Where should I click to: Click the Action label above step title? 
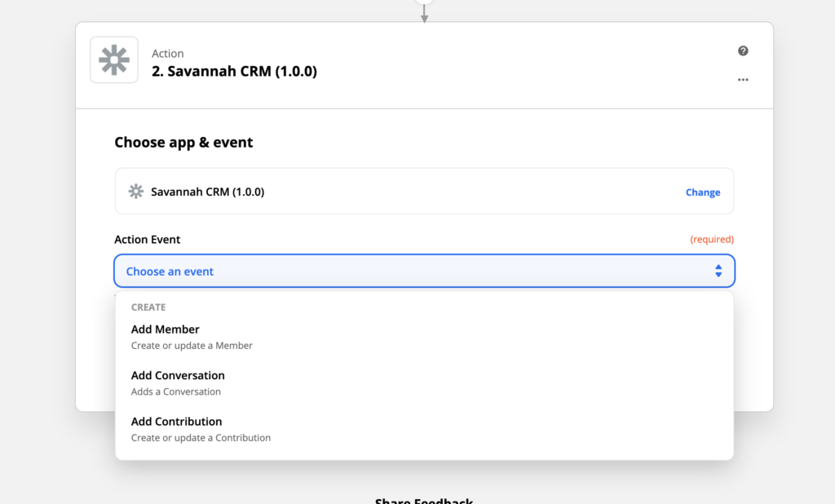168,54
